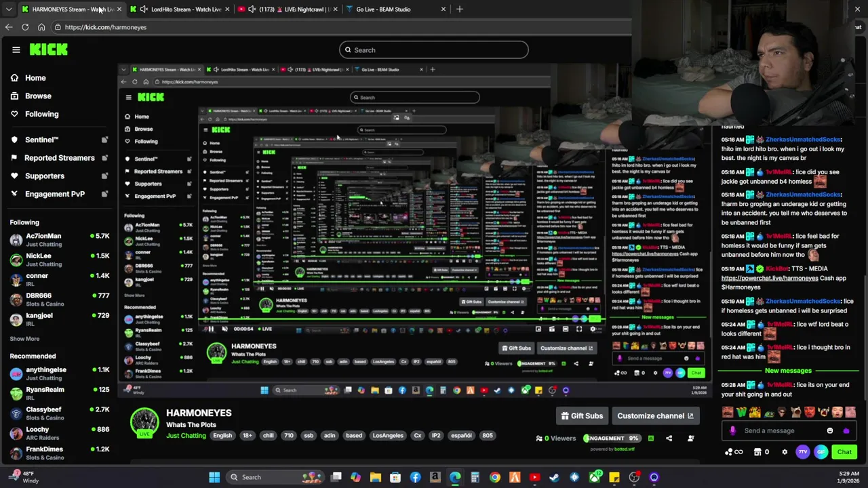868x488 pixels.
Task: Click the first laughing face quick emote
Action: coord(728,412)
